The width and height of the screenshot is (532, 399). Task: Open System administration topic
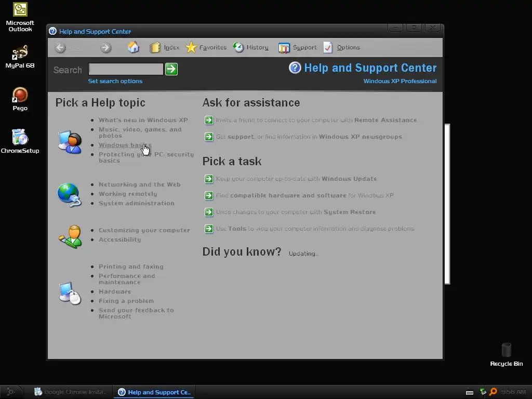click(137, 203)
